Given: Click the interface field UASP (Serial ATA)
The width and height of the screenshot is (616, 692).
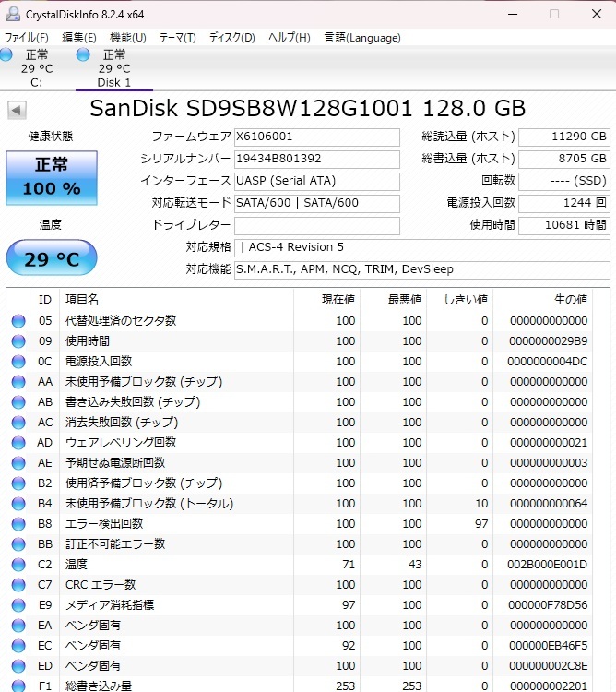Looking at the screenshot, I should pyautogui.click(x=317, y=181).
